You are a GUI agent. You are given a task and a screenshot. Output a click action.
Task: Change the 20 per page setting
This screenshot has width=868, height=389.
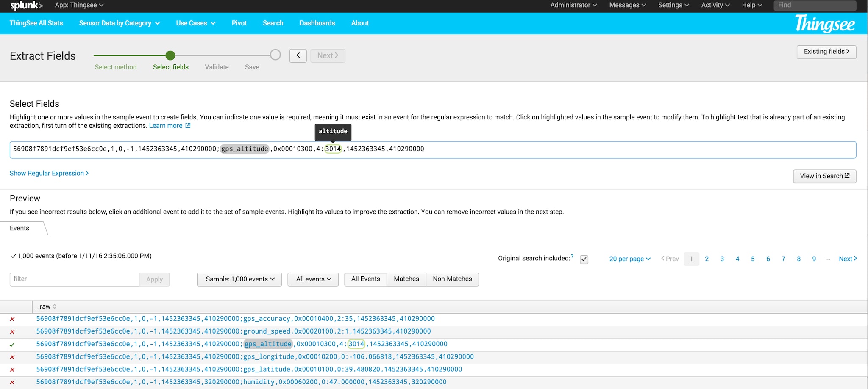coord(630,259)
